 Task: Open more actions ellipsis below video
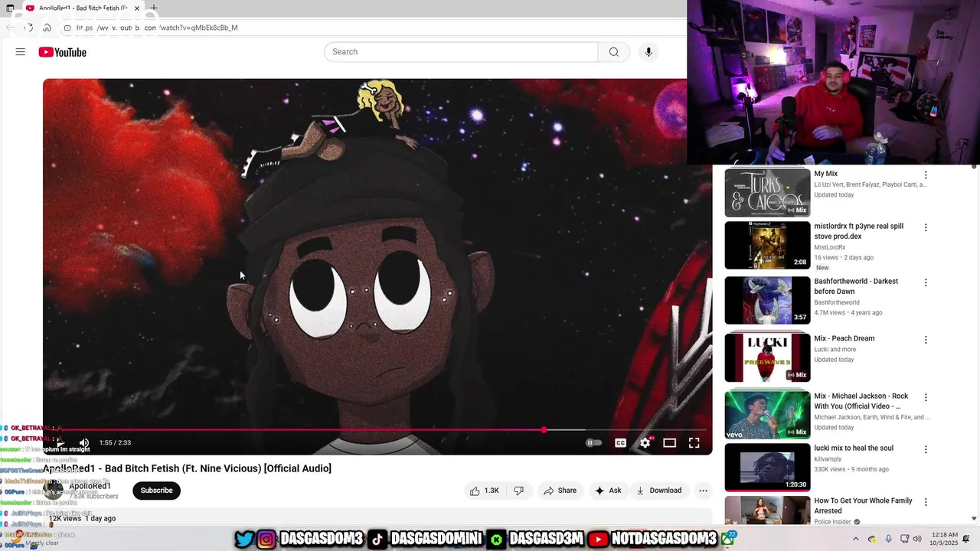click(x=703, y=491)
